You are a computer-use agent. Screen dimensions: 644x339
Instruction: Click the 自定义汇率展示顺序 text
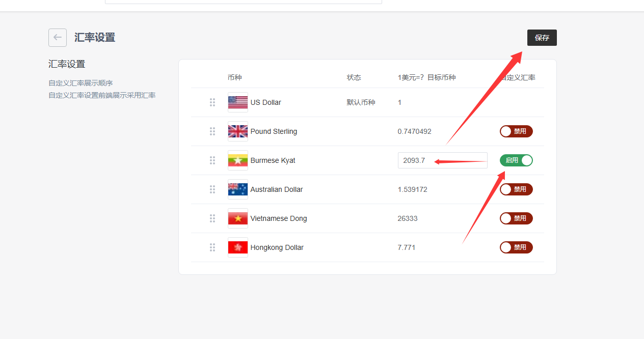[x=81, y=83]
